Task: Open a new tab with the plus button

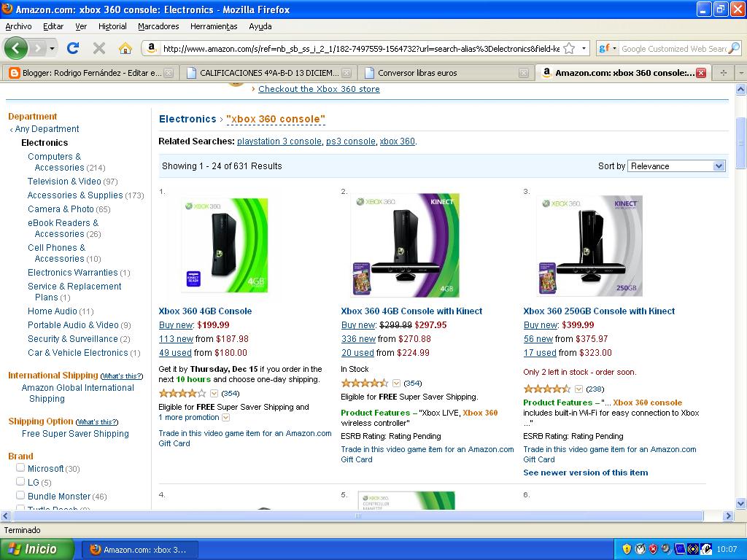Action: 724,73
